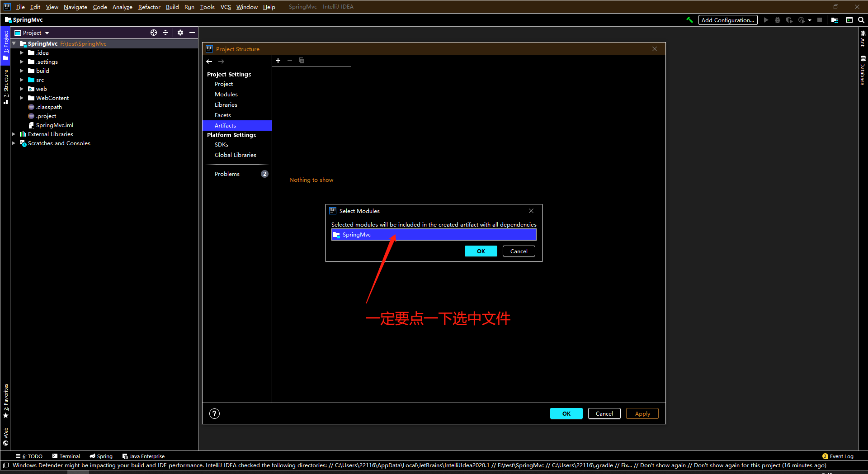Viewport: 868px width, 474px height.
Task: Open the Build menu
Action: coord(172,7)
